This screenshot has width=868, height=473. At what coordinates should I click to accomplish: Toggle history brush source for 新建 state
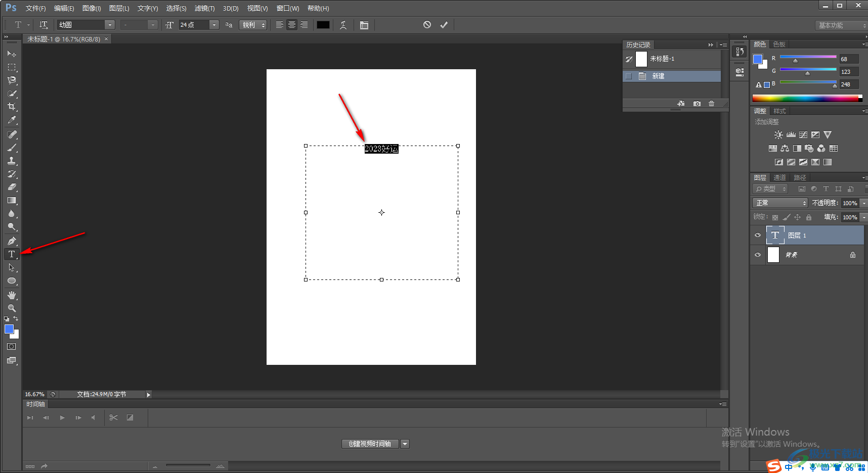pyautogui.click(x=629, y=76)
